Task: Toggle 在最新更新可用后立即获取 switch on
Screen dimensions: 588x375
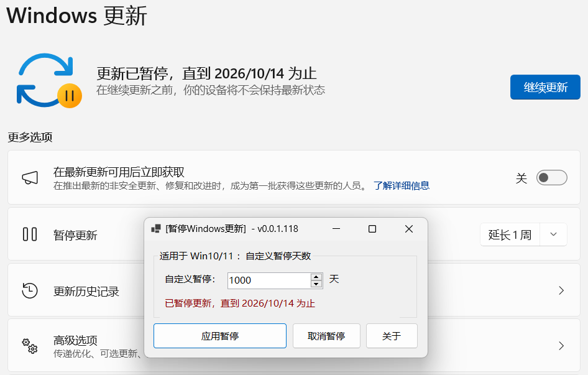Action: [x=552, y=178]
